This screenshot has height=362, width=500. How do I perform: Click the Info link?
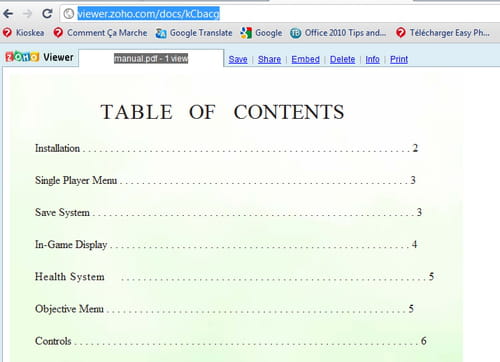(x=373, y=59)
